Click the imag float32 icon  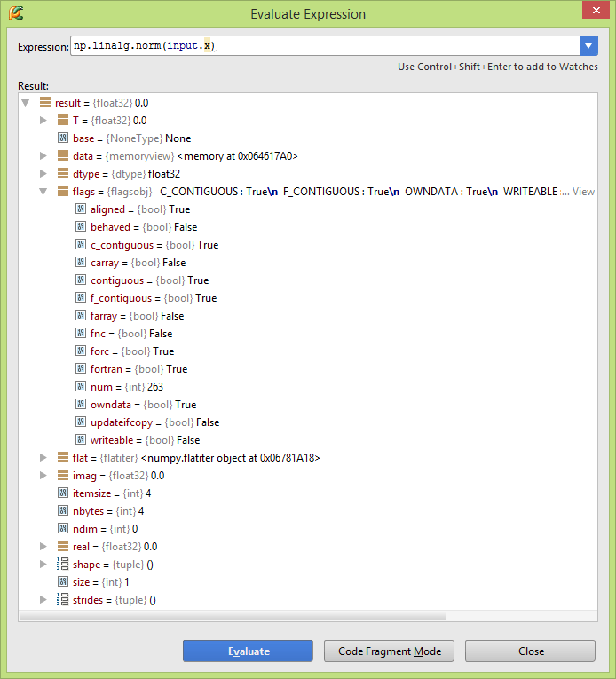pos(63,475)
